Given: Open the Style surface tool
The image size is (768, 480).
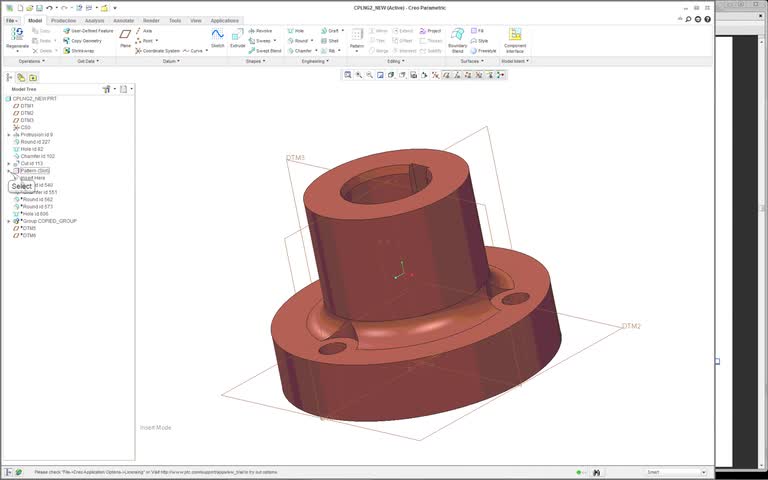Looking at the screenshot, I should pyautogui.click(x=479, y=41).
